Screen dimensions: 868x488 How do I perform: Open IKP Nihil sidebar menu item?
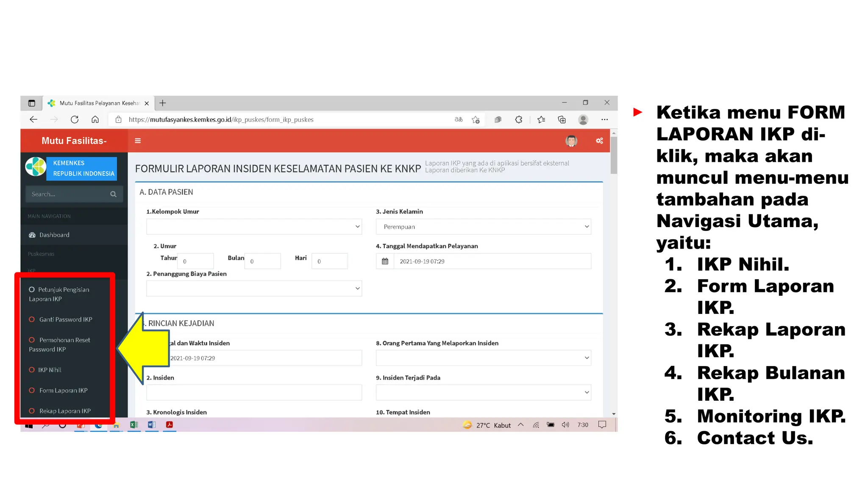point(50,370)
